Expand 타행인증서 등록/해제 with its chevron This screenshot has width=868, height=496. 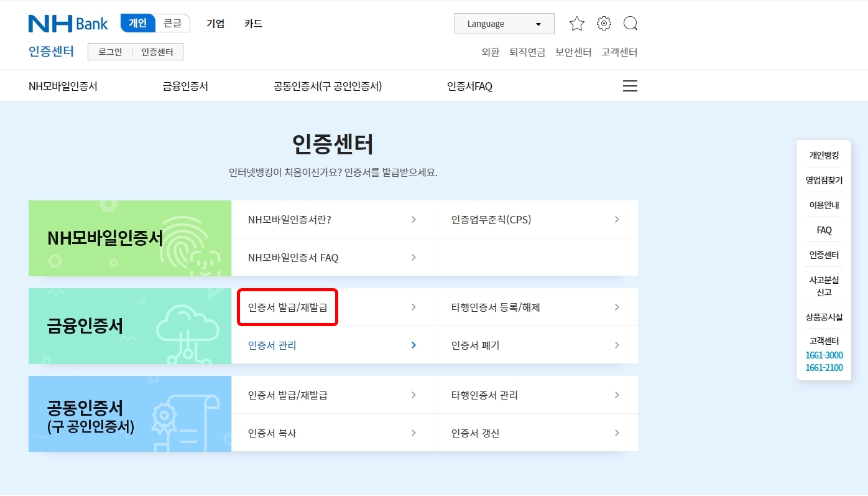616,307
